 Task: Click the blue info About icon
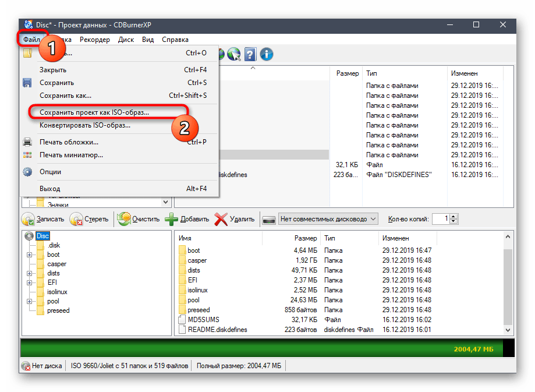click(x=267, y=55)
